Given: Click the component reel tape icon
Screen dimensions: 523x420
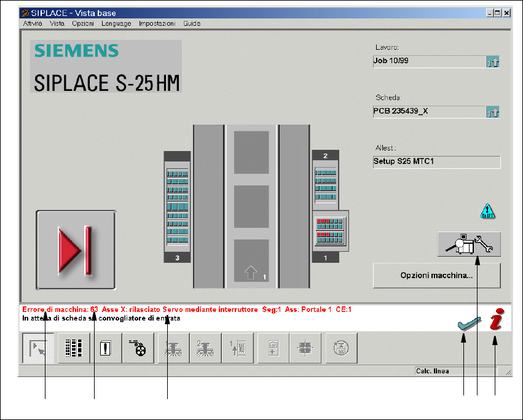Looking at the screenshot, I should [138, 348].
